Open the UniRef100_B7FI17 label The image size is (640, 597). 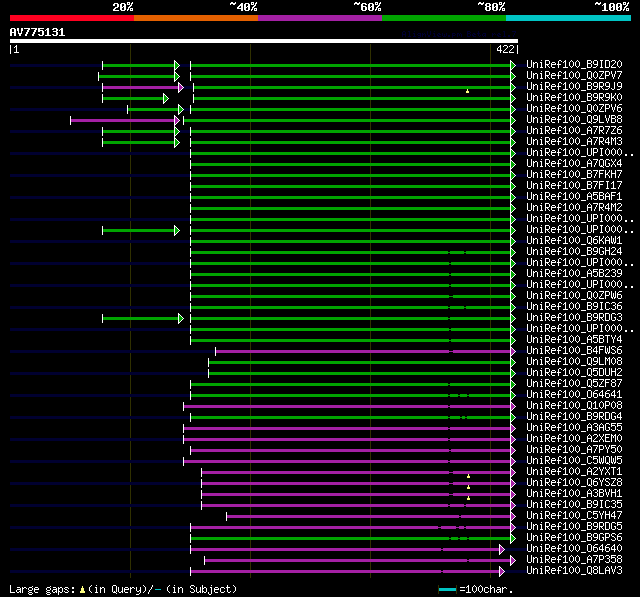pyautogui.click(x=574, y=186)
